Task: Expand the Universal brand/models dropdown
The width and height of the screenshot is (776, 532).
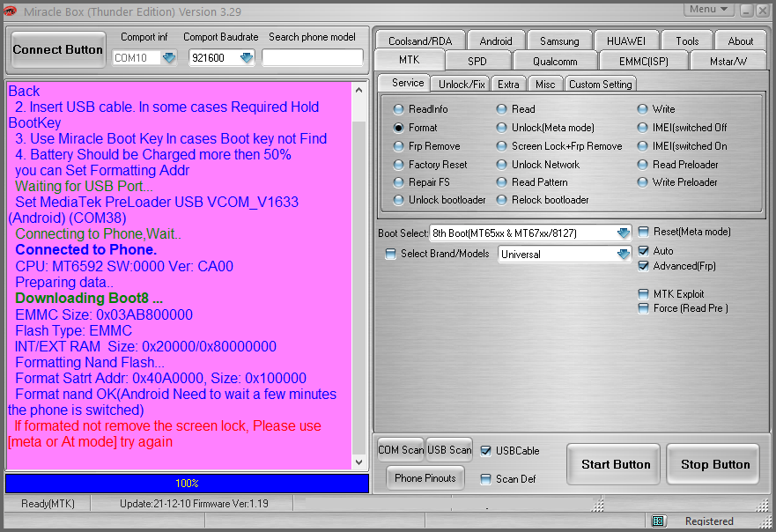Action: coord(624,255)
